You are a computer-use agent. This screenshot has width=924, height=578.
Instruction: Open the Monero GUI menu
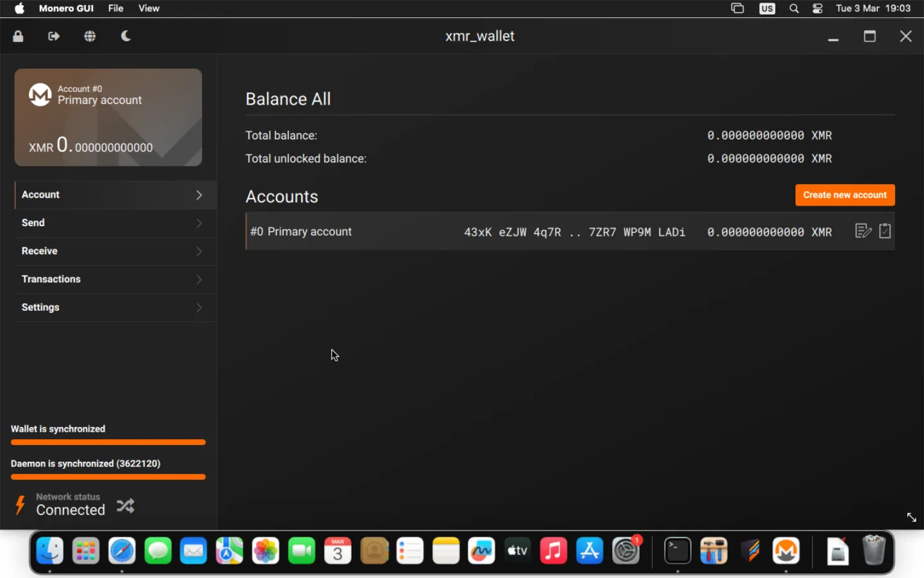66,8
